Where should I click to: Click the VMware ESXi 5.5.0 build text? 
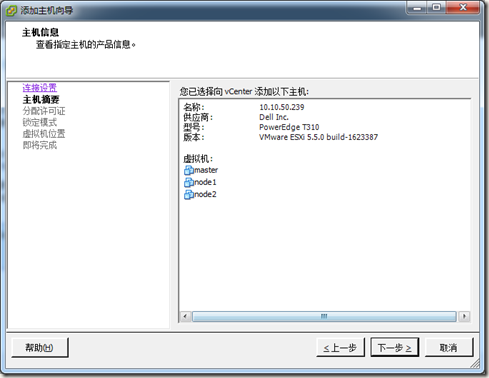318,137
